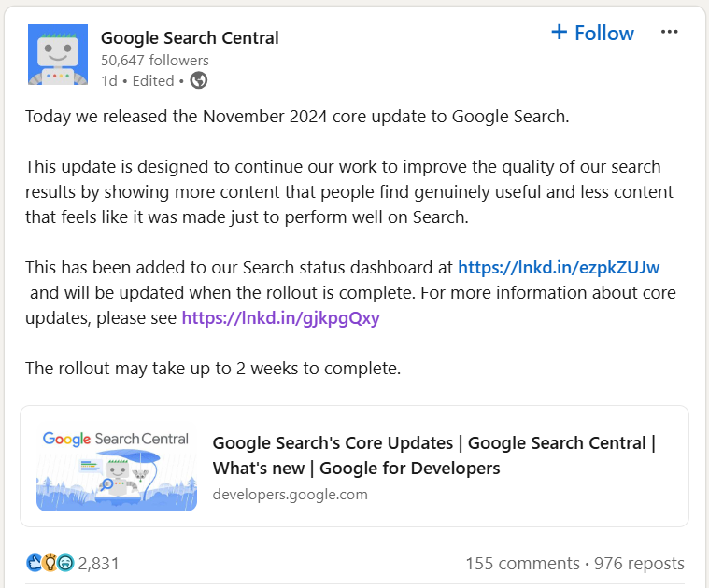Open the Google Search Central profile name
This screenshot has height=588, width=709.
point(190,38)
